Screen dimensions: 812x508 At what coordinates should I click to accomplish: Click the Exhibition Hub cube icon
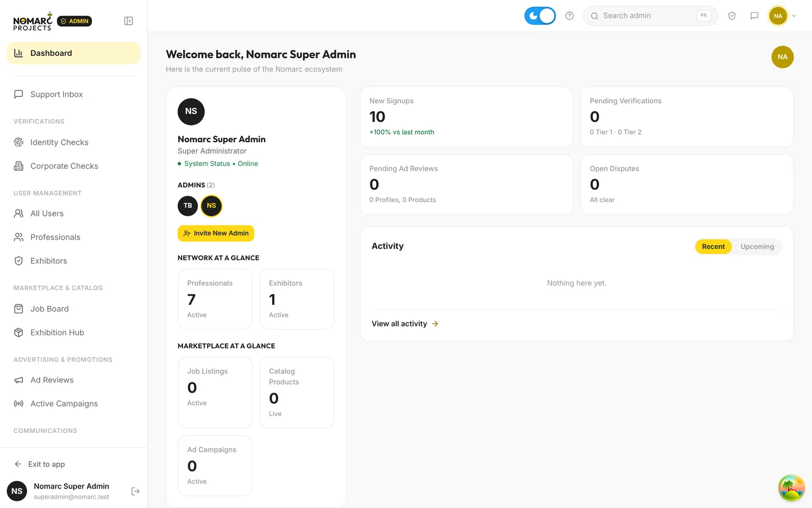pos(19,332)
